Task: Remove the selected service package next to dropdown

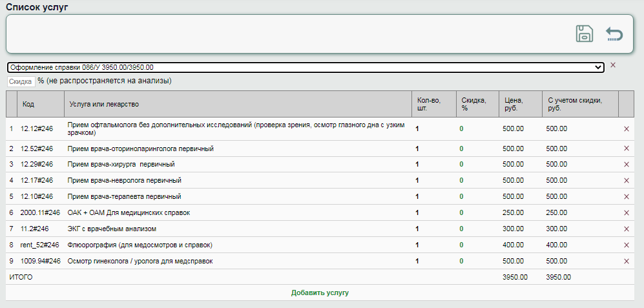Action: tap(613, 65)
